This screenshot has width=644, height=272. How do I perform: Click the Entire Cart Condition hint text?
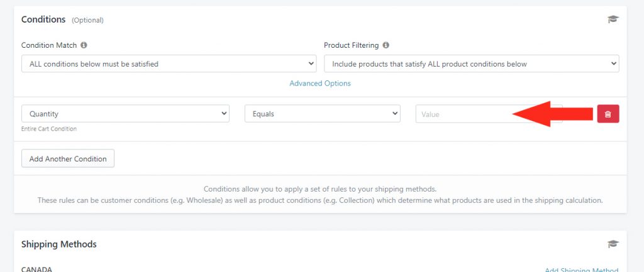(x=49, y=129)
